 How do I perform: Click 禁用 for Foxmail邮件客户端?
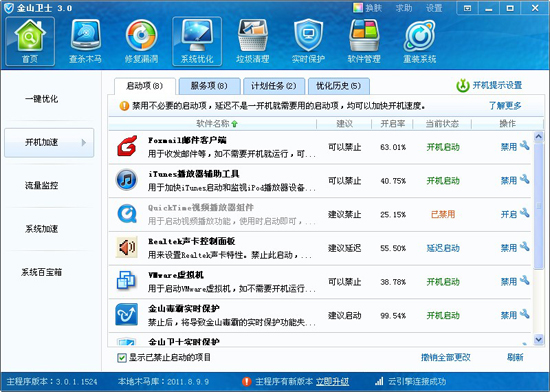click(509, 147)
